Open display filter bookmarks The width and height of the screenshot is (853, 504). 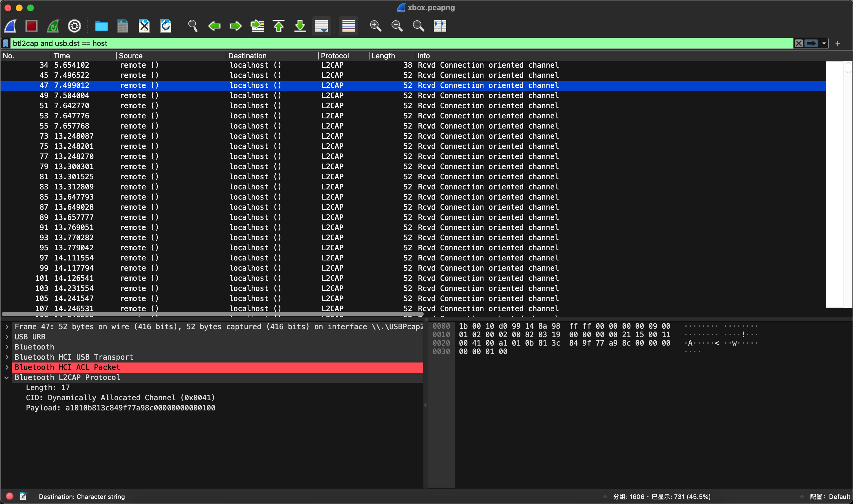click(x=6, y=43)
